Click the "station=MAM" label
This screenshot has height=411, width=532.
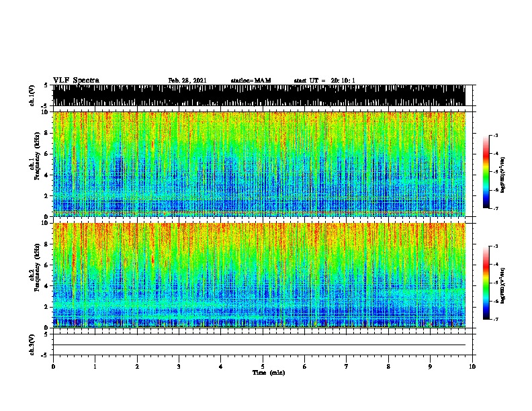pos(251,81)
